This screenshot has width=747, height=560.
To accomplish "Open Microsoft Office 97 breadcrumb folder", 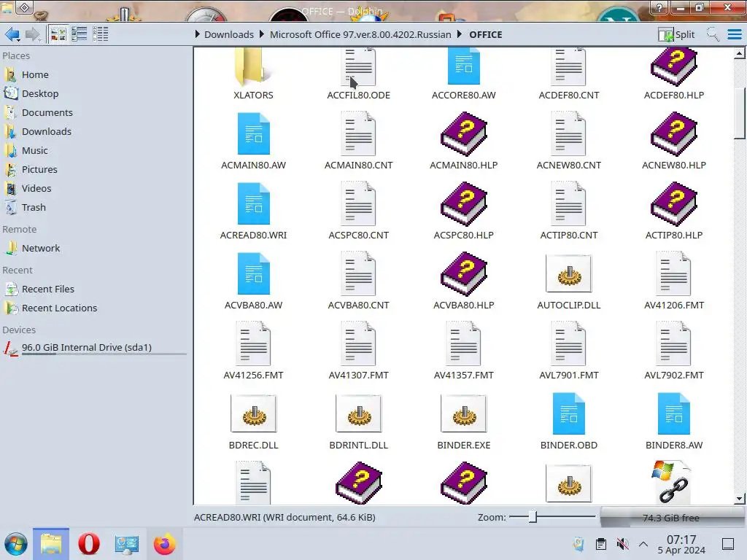I will pos(360,34).
